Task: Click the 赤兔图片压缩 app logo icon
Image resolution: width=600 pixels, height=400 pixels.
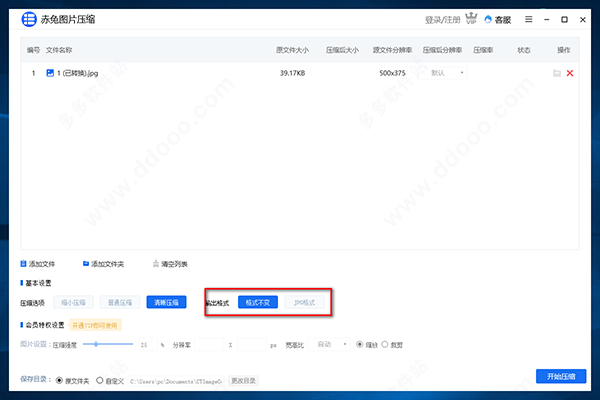Action: coord(29,19)
